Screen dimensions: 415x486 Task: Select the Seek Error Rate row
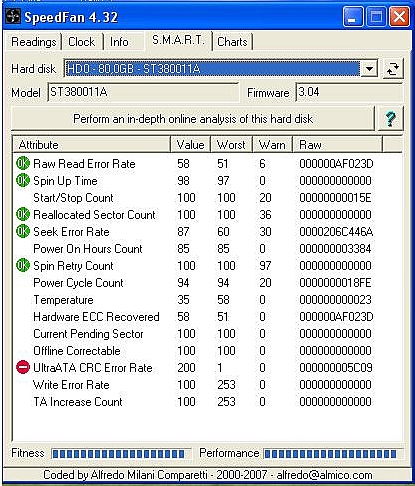[x=207, y=232]
